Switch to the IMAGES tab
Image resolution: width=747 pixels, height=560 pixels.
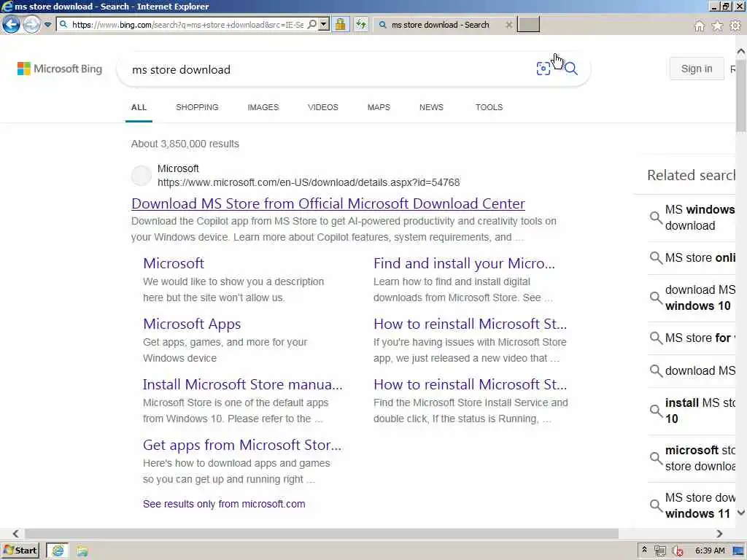(263, 108)
